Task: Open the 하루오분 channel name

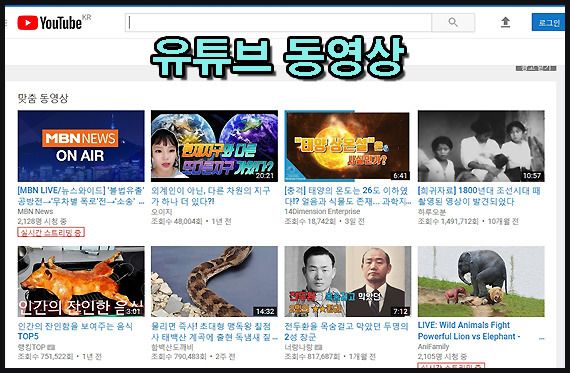Action: point(431,212)
